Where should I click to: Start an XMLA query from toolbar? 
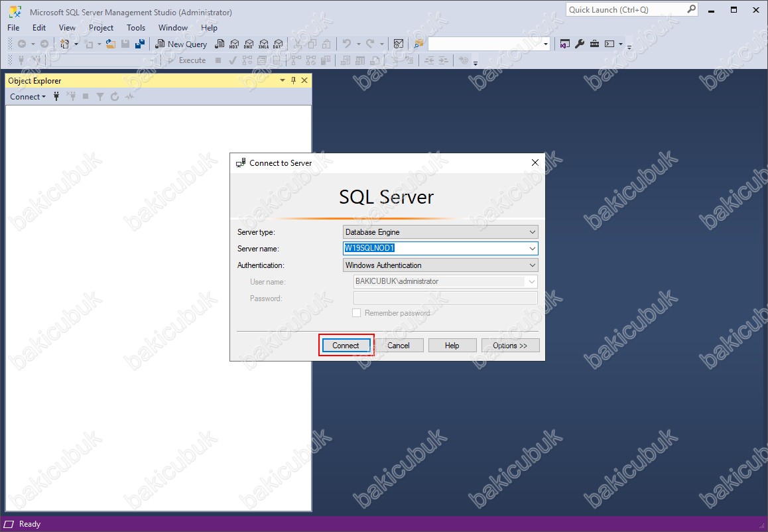pyautogui.click(x=263, y=44)
